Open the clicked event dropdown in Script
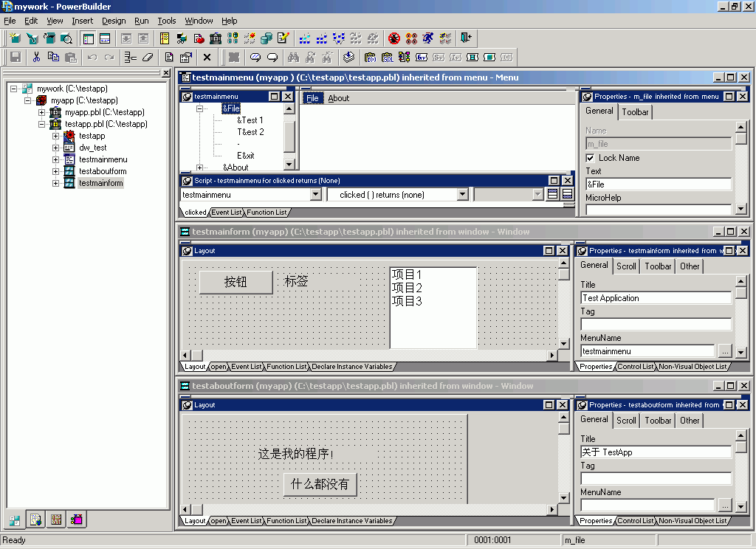Viewport: 756px width, 549px height. click(x=462, y=195)
